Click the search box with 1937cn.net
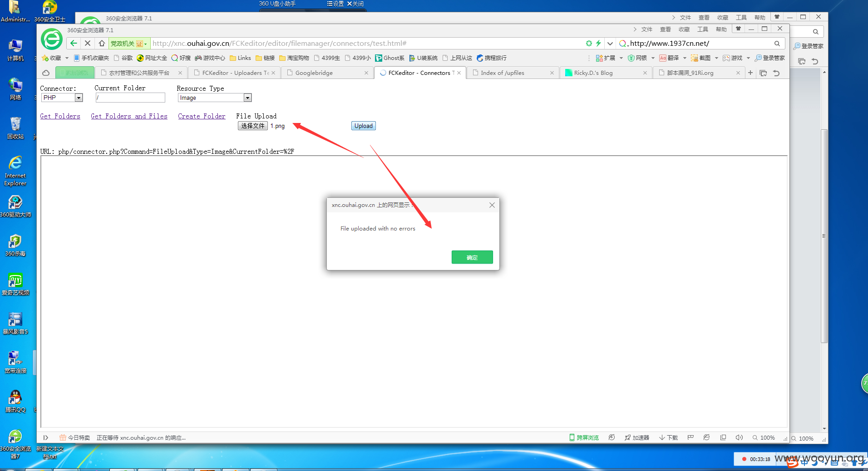This screenshot has width=868, height=471. pyautogui.click(x=700, y=44)
